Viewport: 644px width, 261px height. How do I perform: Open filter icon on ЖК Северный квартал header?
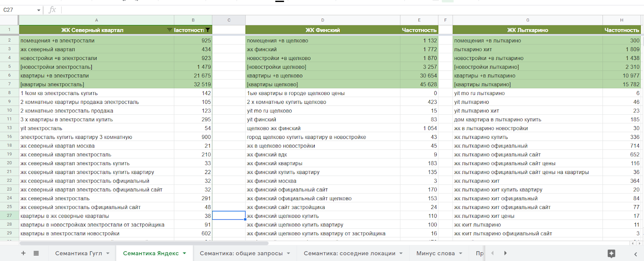(169, 30)
